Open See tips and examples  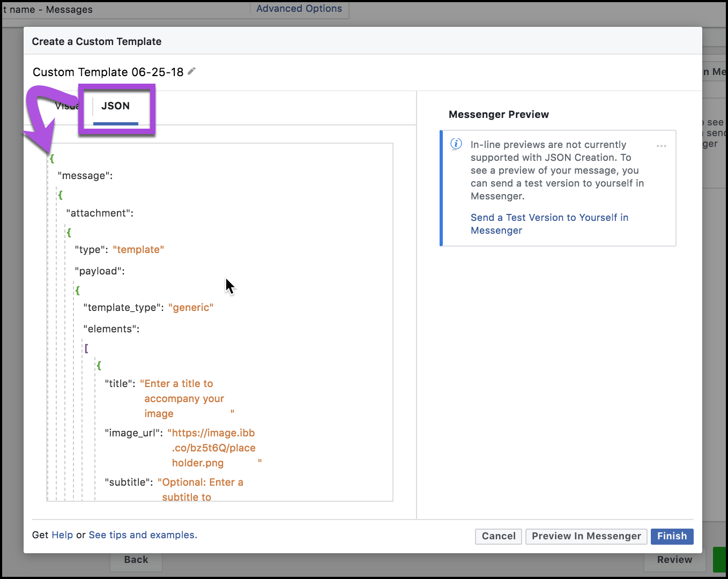coord(142,535)
